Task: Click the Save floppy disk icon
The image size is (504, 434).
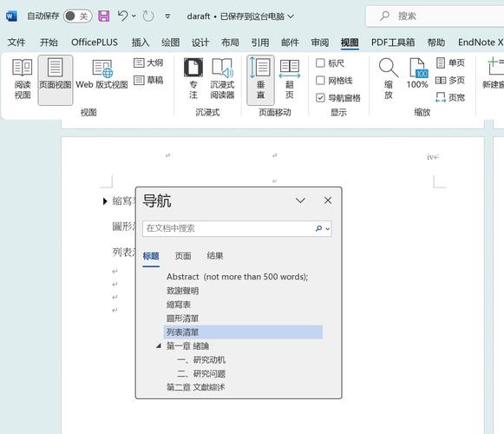Action: (103, 16)
